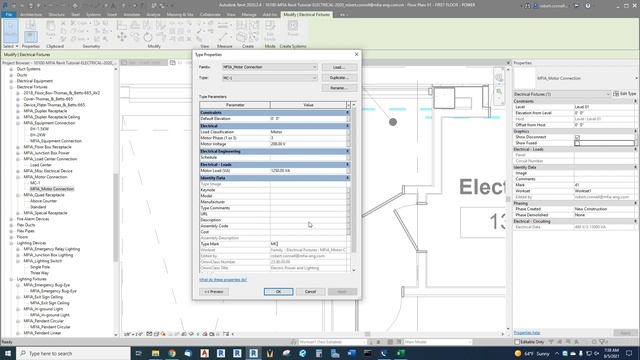Image resolution: width=640 pixels, height=360 pixels.
Task: Collapse the Constraints group in Type Properties
Action: click(x=348, y=112)
